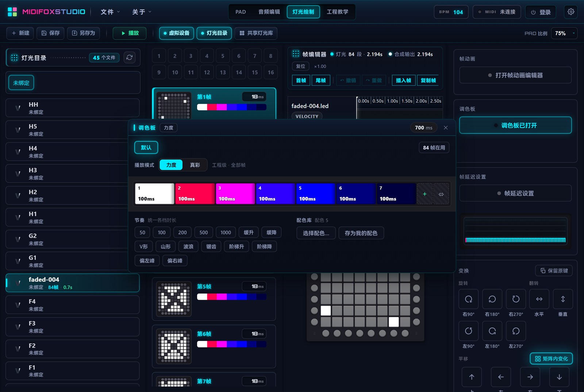Select 真彩 playback mode
The image size is (584, 392).
point(195,165)
